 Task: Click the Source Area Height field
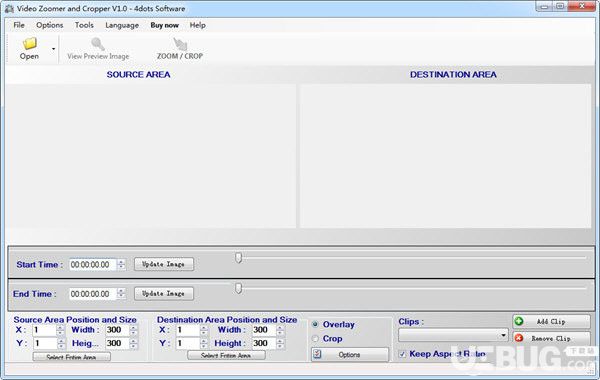click(117, 344)
